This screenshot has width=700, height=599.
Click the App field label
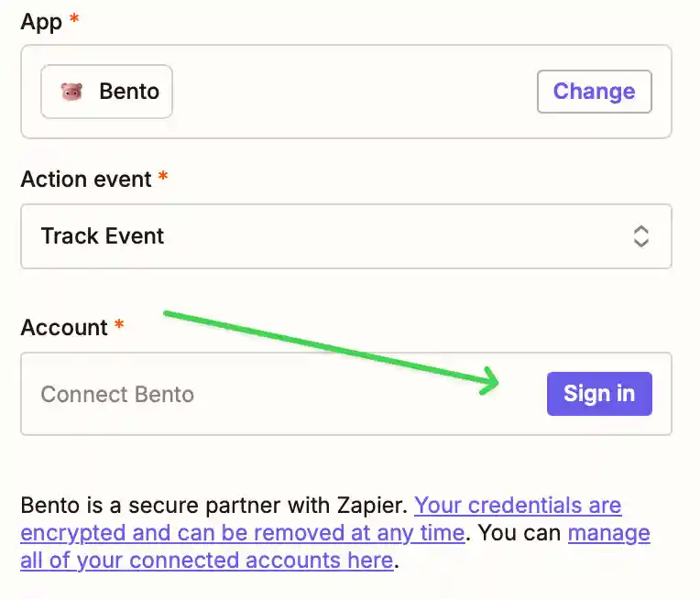41,22
